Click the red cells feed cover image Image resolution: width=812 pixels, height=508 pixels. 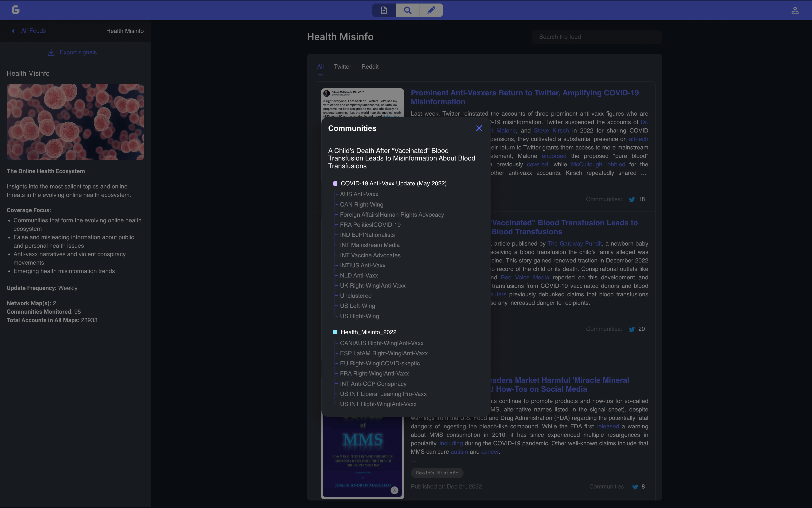pos(75,122)
